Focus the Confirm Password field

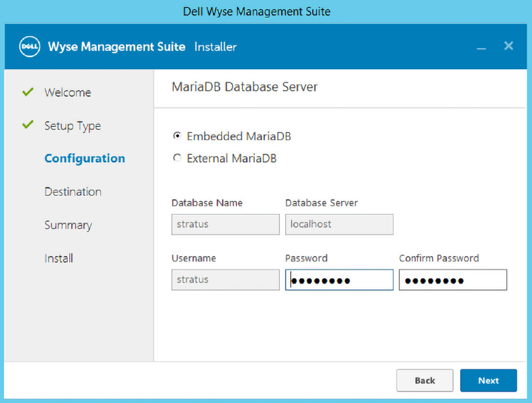(453, 280)
